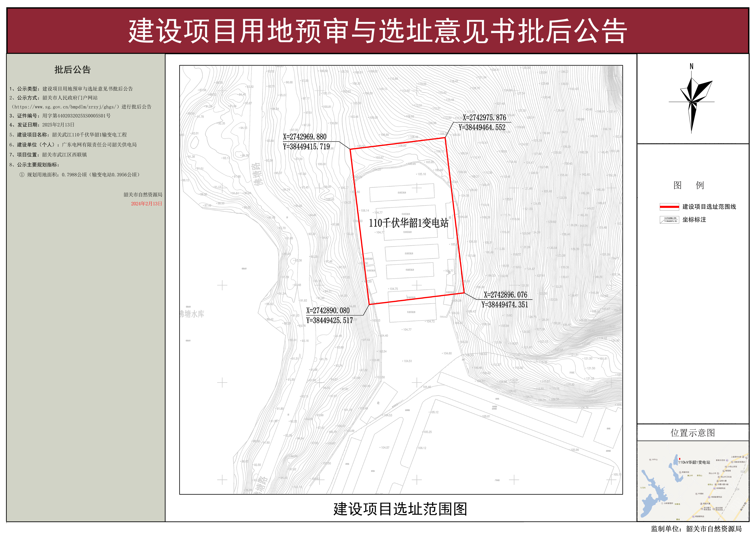This screenshot has height=535, width=756.
Task: Click coordinate X=2742975.876
Action: tap(484, 118)
